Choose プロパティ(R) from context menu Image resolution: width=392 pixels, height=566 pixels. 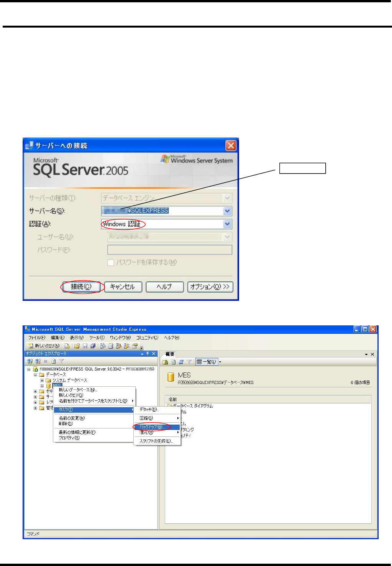(94, 438)
